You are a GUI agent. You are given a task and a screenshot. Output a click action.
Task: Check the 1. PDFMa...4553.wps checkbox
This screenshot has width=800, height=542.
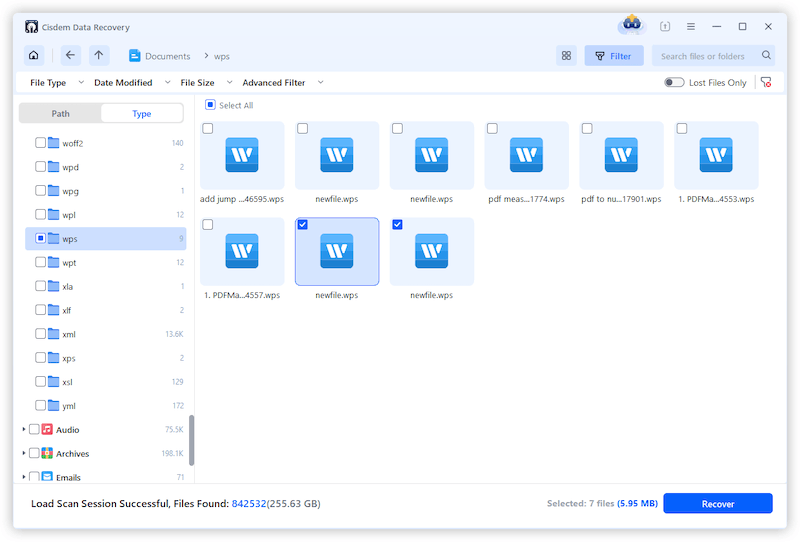tap(682, 129)
